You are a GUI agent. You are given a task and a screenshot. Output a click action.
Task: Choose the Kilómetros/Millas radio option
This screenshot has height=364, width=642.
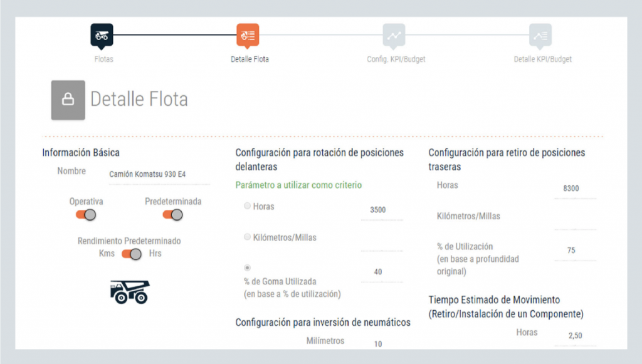247,237
